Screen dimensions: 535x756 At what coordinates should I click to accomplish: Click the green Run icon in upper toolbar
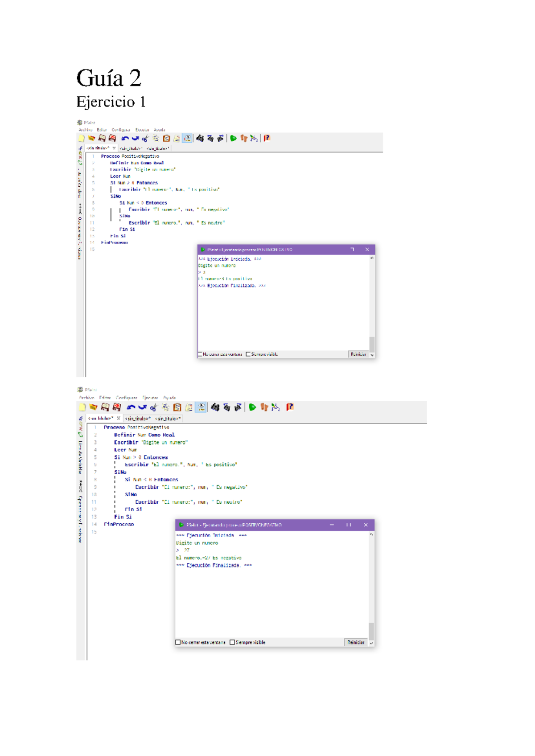point(233,139)
